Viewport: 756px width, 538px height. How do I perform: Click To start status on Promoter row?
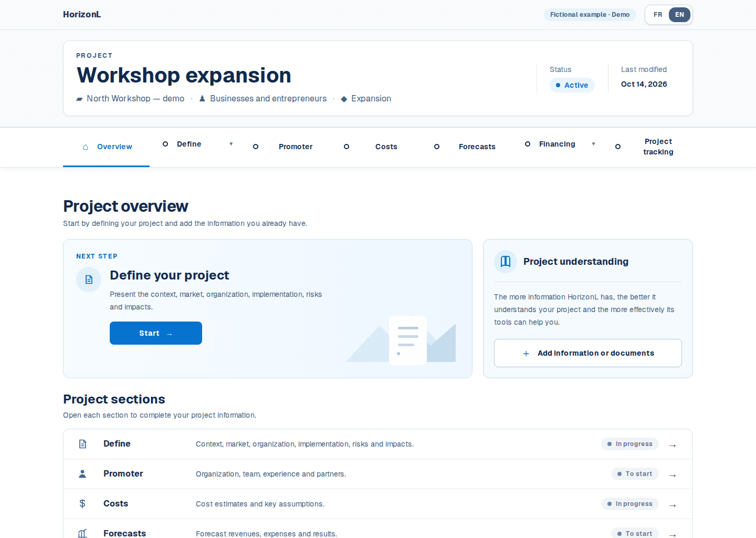point(635,474)
